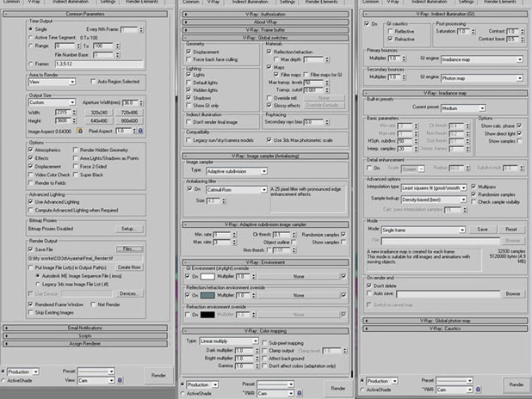
Task: Open Secondary bounces Photon map dropdown
Action: (482, 78)
